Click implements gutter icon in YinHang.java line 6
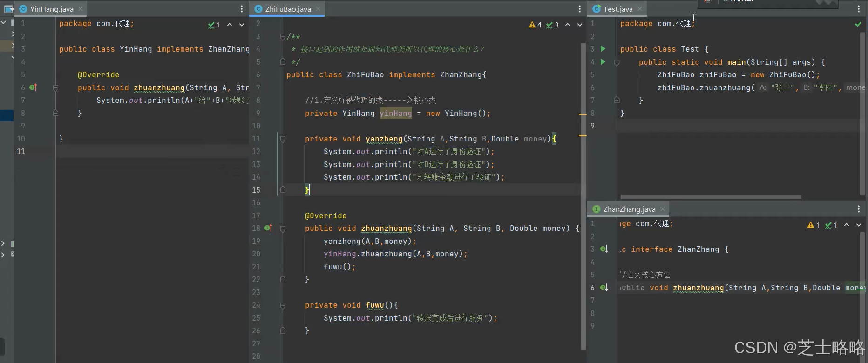The height and width of the screenshot is (363, 868). [x=33, y=87]
